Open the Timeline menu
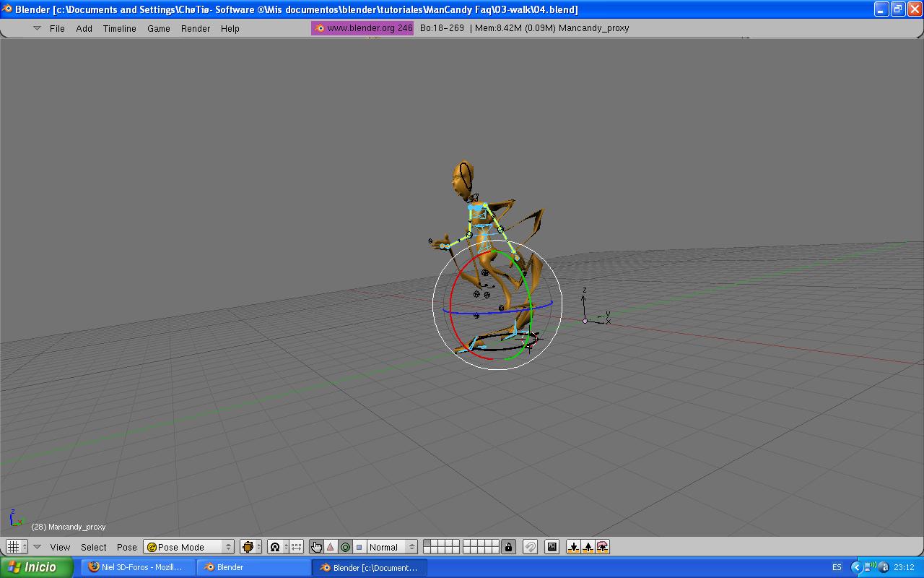This screenshot has width=924, height=578. 119,28
